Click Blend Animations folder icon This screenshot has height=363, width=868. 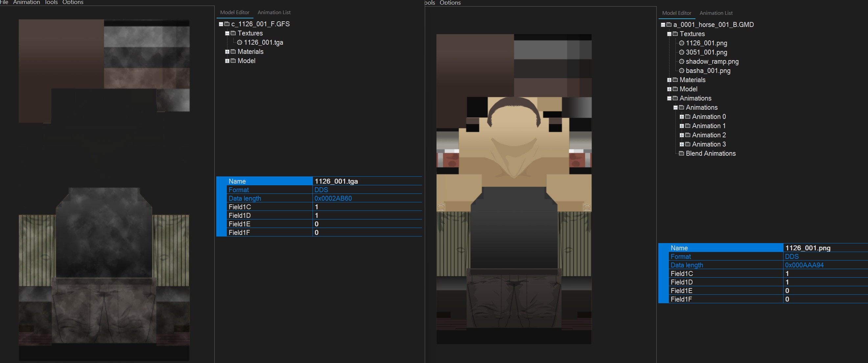click(x=681, y=153)
